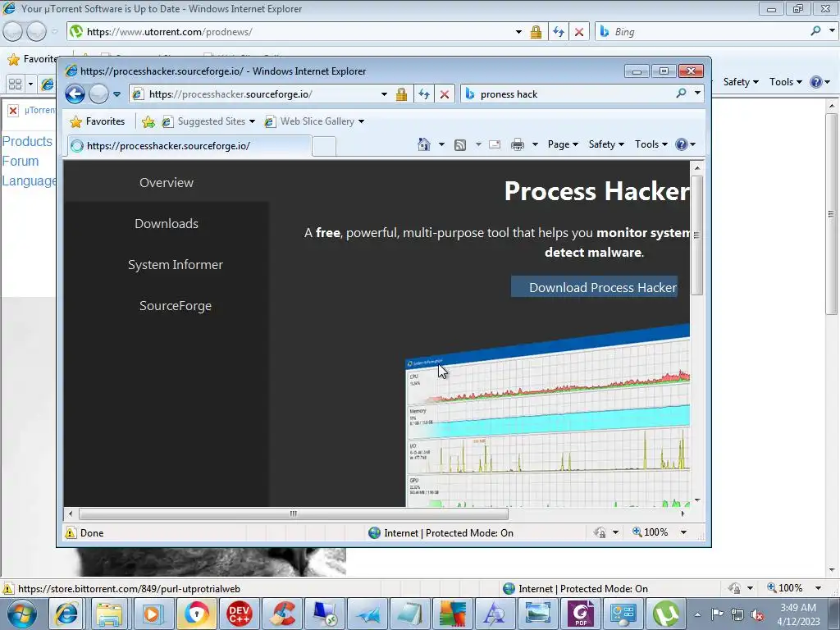Click the horizontal scrollbar thumb of the front window

pyautogui.click(x=293, y=514)
